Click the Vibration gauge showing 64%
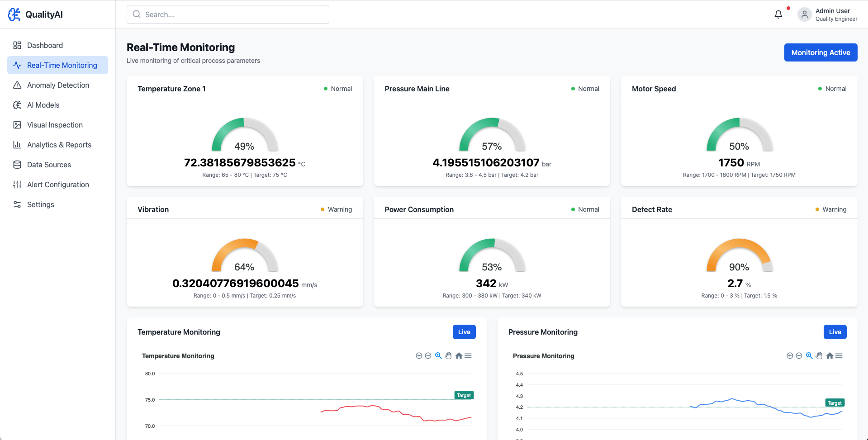 pyautogui.click(x=245, y=256)
